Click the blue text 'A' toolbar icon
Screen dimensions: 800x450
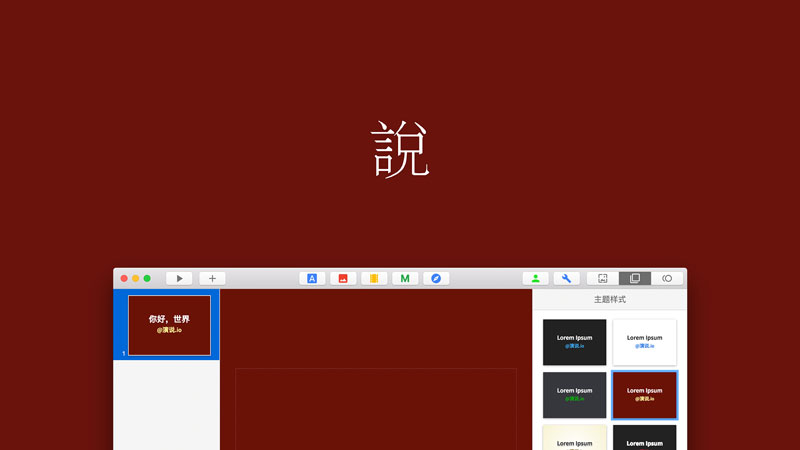tap(312, 278)
